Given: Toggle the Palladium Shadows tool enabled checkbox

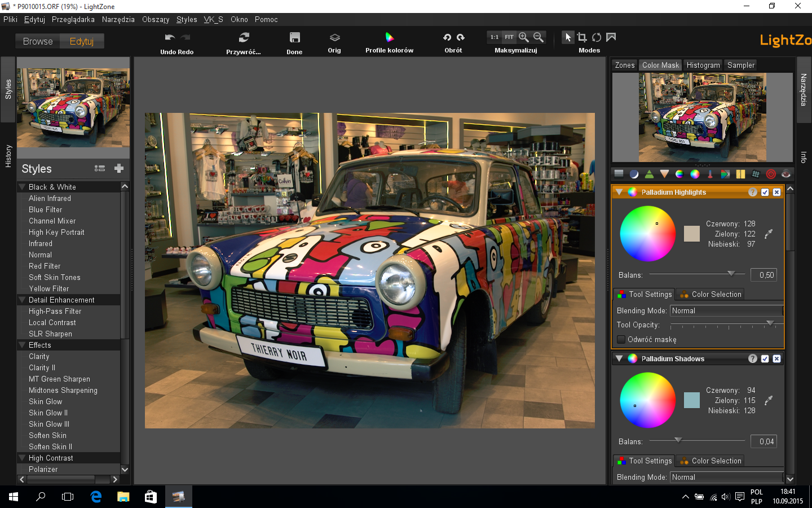Looking at the screenshot, I should [x=765, y=359].
